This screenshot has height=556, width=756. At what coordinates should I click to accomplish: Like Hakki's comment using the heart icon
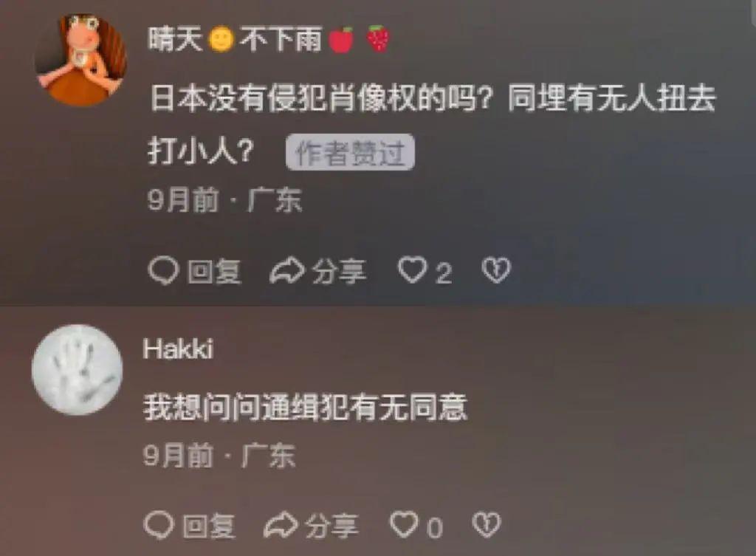click(404, 524)
